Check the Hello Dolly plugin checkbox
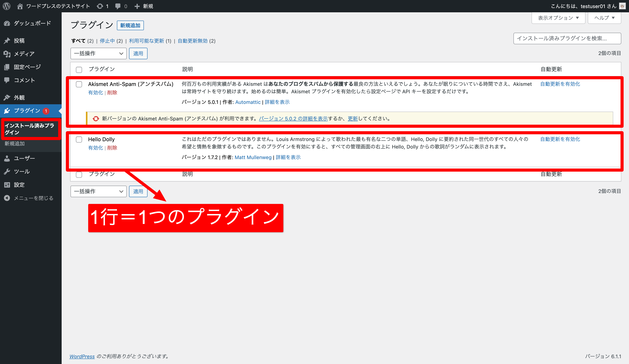This screenshot has width=629, height=364. 79,139
